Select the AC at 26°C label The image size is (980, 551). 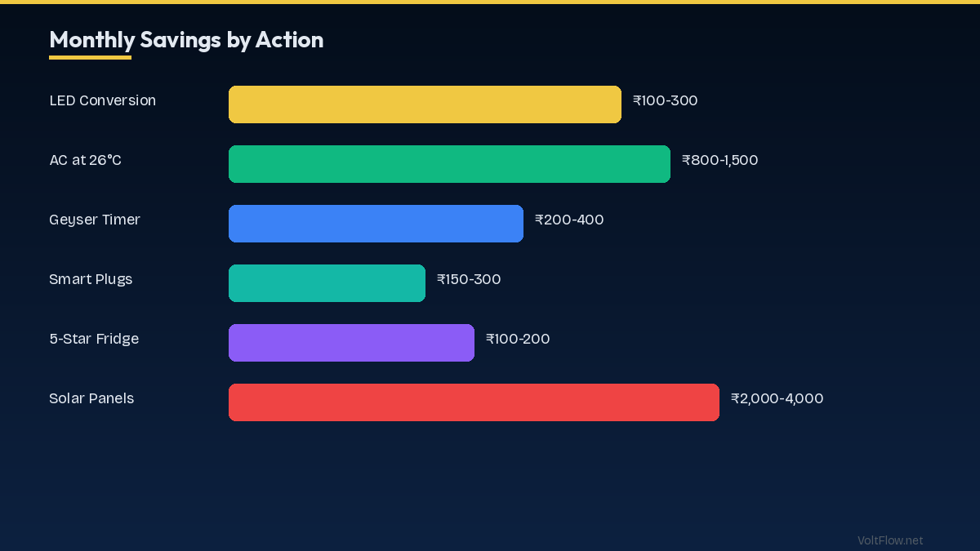point(85,160)
